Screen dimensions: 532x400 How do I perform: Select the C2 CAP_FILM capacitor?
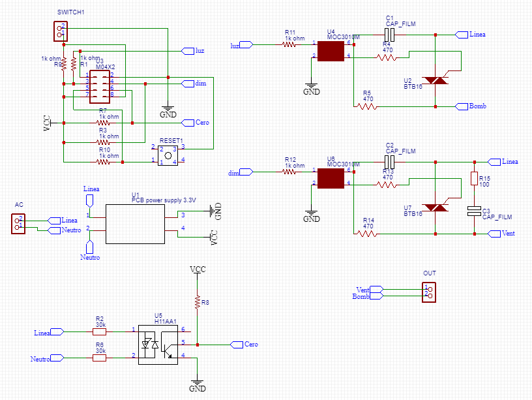pyautogui.click(x=389, y=162)
